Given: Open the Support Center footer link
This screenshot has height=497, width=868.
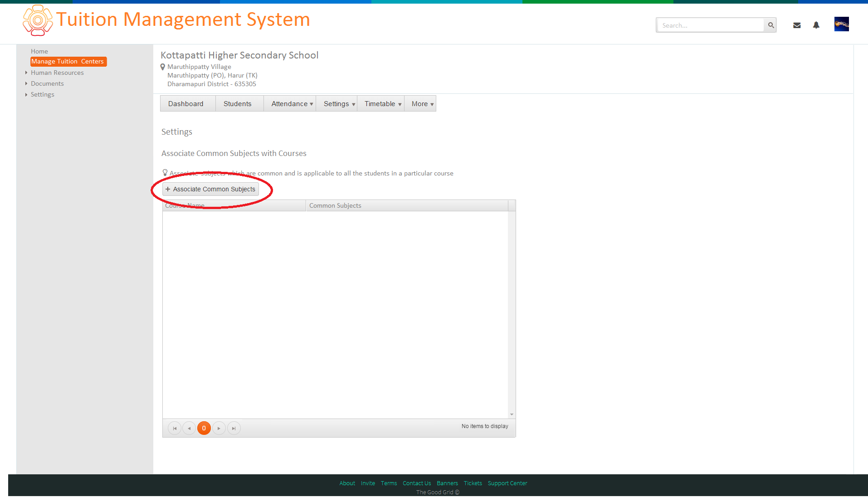Looking at the screenshot, I should pyautogui.click(x=507, y=483).
